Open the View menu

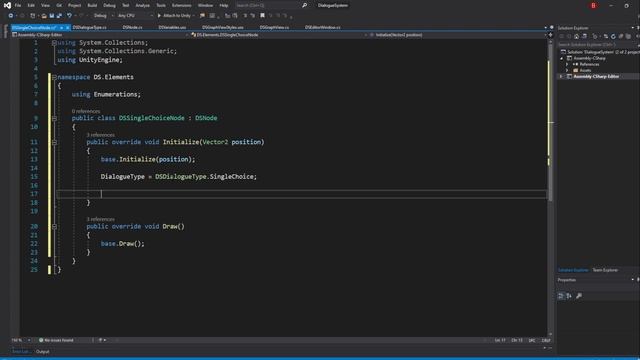point(45,5)
